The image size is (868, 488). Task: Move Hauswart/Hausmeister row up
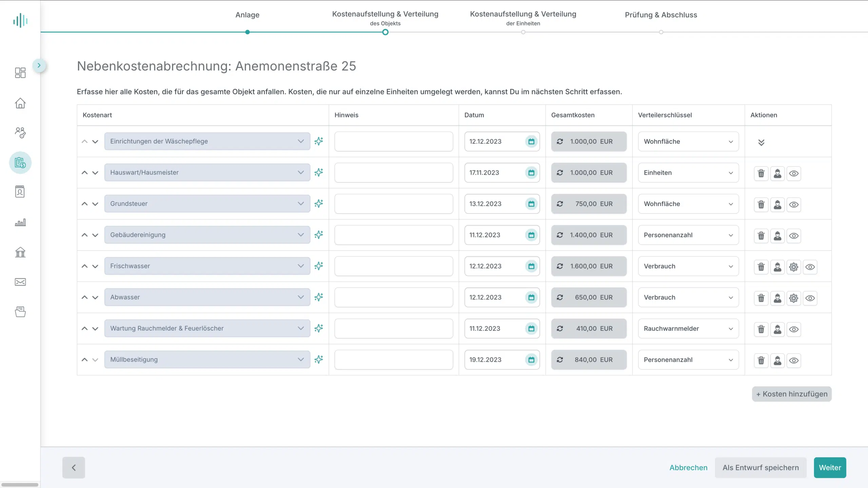click(x=84, y=172)
